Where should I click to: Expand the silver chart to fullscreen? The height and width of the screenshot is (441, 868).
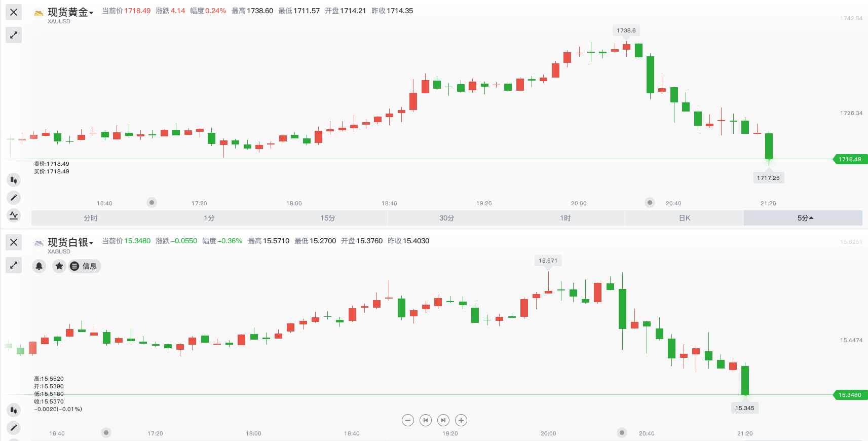coord(14,265)
